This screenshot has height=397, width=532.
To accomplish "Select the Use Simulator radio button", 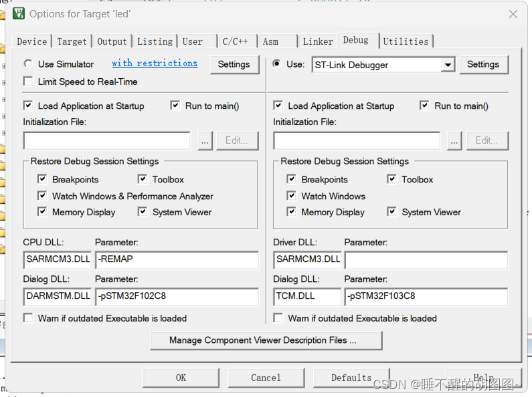I will [x=28, y=63].
